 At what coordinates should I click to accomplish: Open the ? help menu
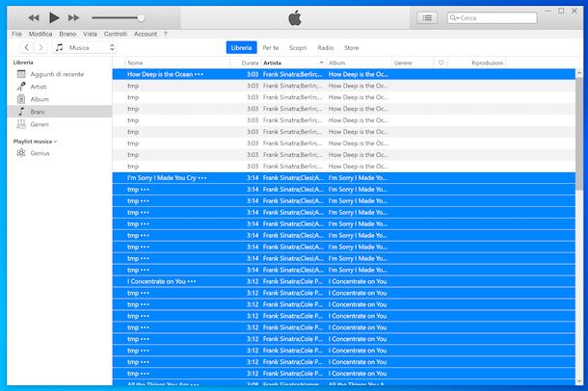(166, 34)
